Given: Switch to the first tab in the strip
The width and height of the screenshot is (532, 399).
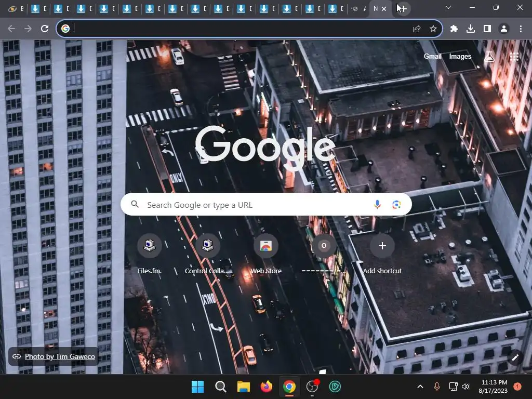Looking at the screenshot, I should click(x=16, y=9).
